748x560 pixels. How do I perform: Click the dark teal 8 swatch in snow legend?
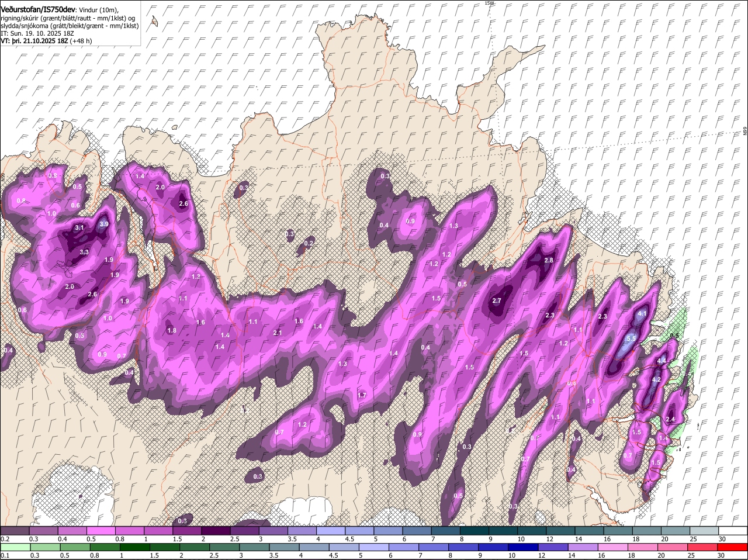point(474,531)
